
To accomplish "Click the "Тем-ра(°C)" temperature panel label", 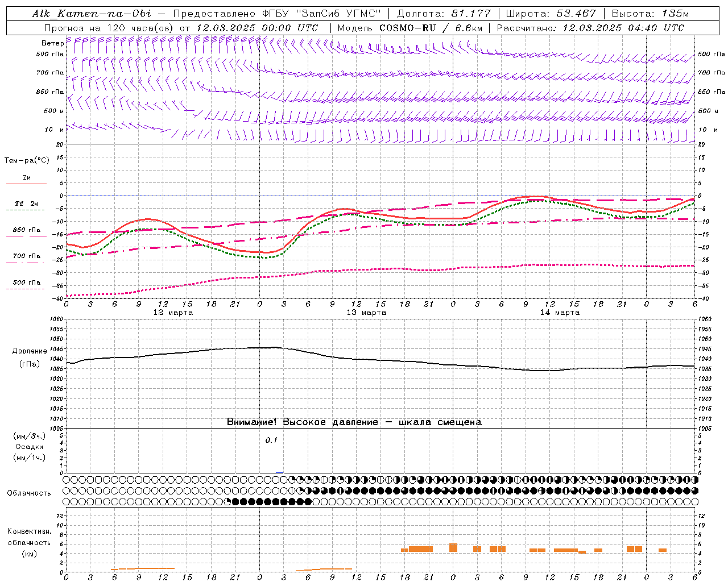I will 27,160.
